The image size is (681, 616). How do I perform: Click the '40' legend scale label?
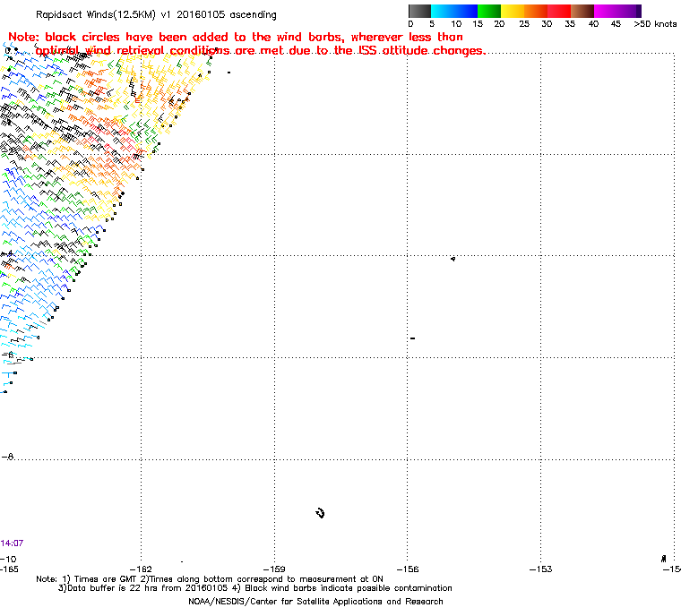[593, 24]
